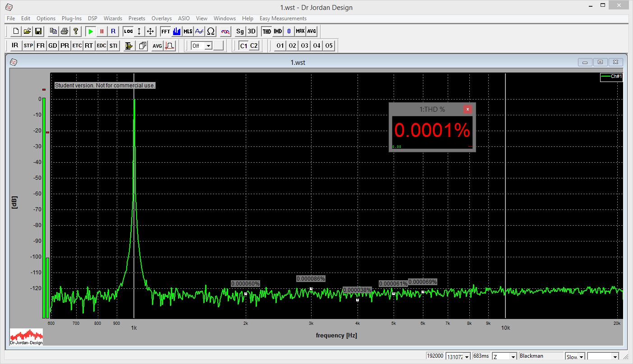633x364 pixels.
Task: Click the save file floppy icon
Action: click(38, 31)
